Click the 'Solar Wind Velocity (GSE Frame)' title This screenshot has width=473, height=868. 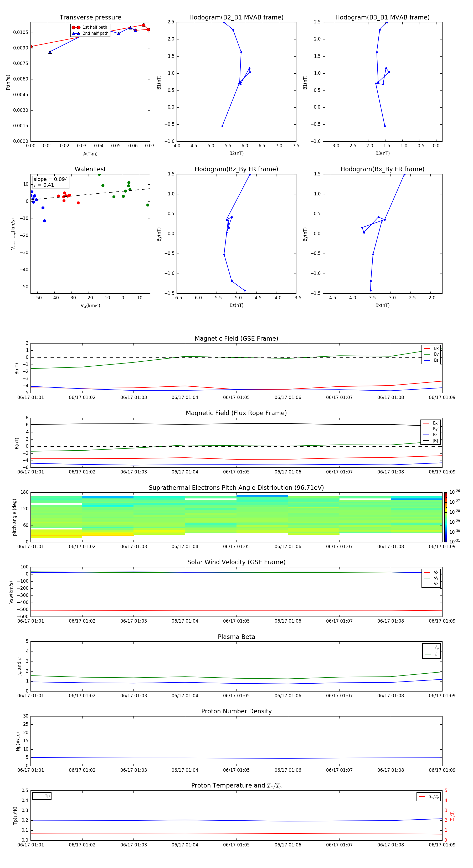pyautogui.click(x=236, y=562)
